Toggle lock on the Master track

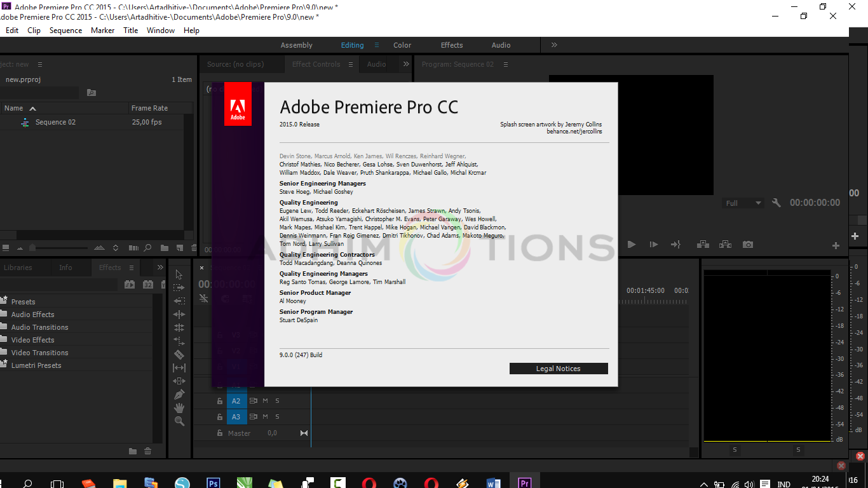coord(220,433)
